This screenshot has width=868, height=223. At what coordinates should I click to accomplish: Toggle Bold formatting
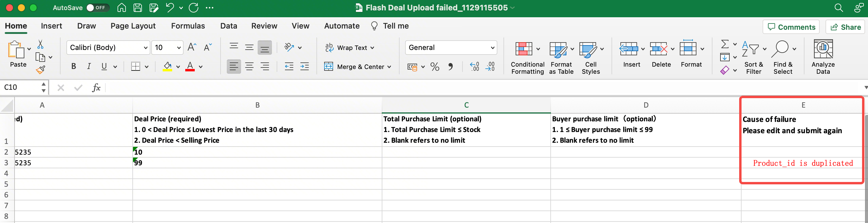click(x=73, y=67)
